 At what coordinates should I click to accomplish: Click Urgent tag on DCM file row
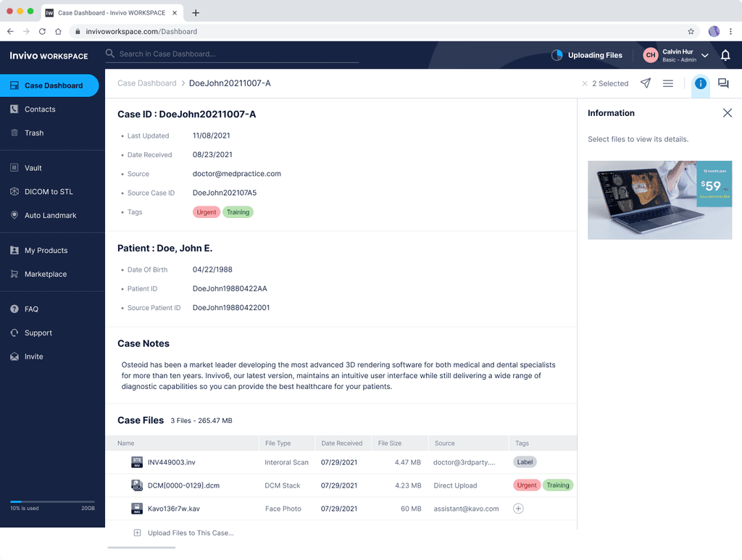tap(527, 485)
